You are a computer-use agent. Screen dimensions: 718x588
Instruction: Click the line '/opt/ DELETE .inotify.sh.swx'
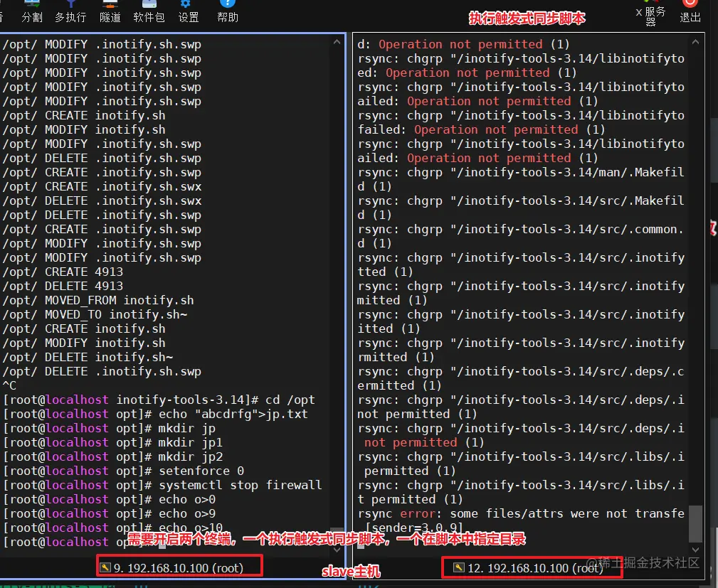pyautogui.click(x=102, y=201)
